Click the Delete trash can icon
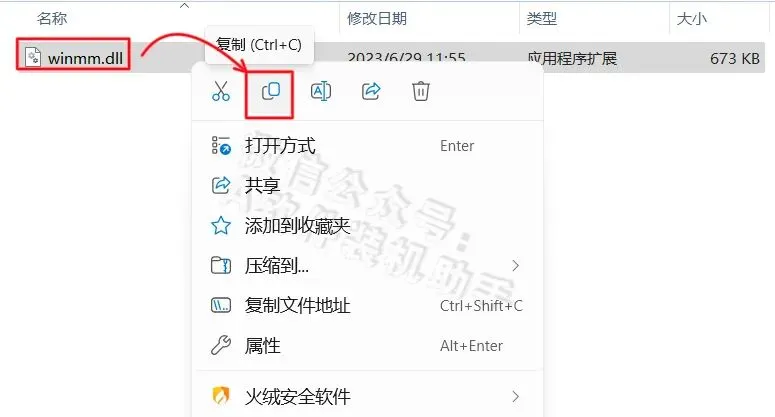Screen dimensions: 775x417 421,91
